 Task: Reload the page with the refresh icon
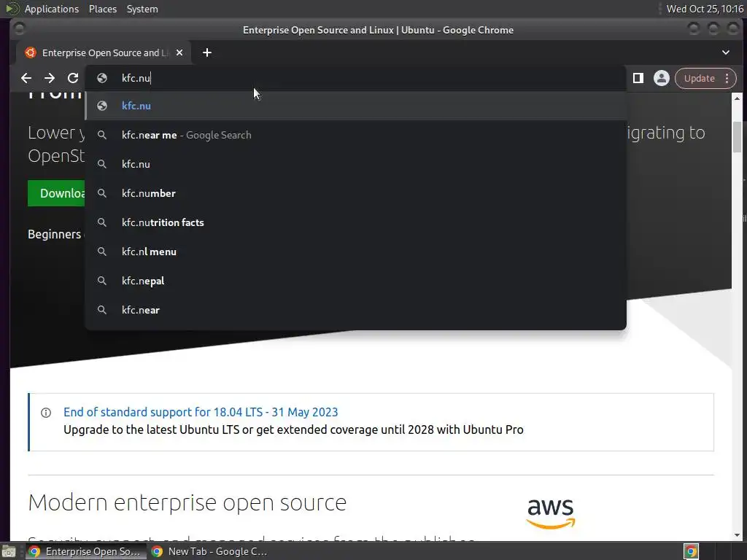[72, 78]
